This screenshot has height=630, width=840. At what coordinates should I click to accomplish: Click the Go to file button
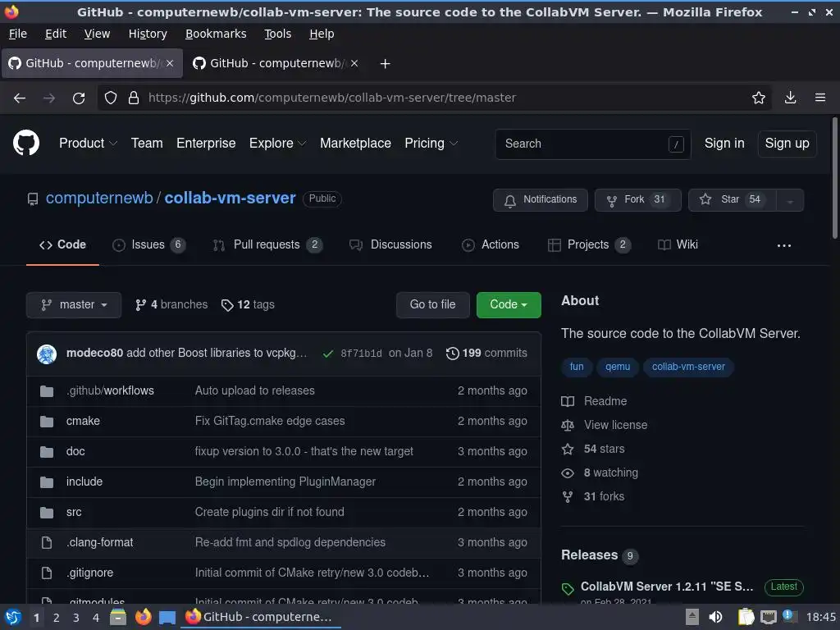click(432, 305)
